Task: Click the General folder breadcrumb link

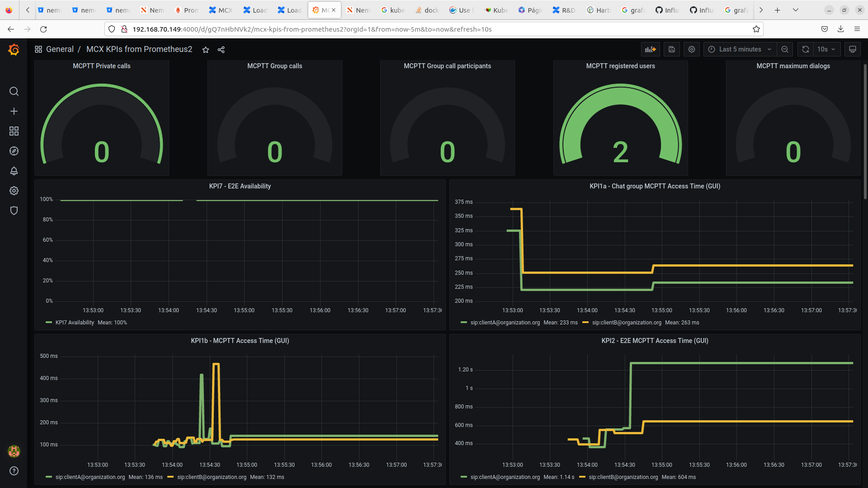Action: (60, 49)
